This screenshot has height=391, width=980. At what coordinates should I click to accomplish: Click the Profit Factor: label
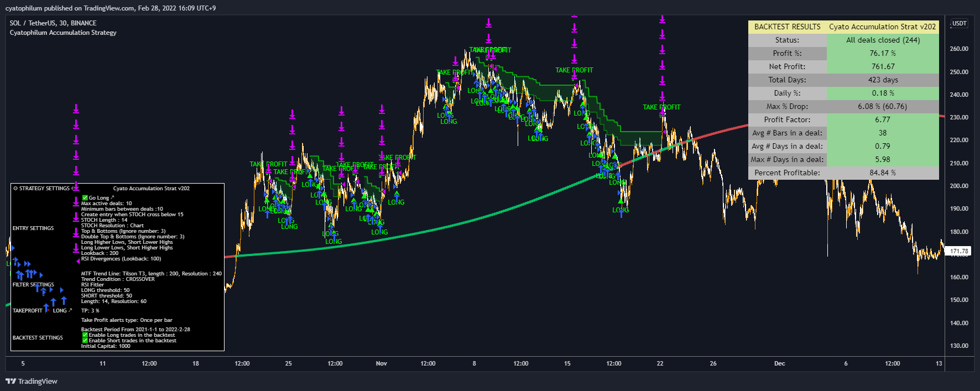click(x=788, y=119)
